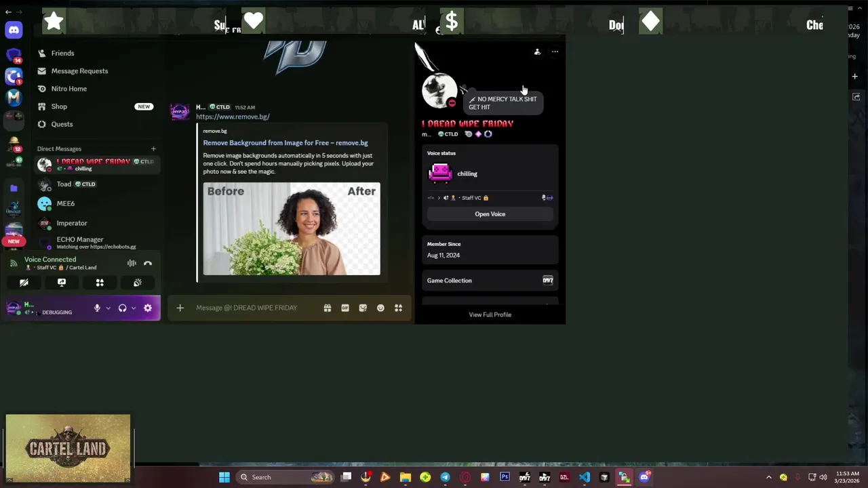The height and width of the screenshot is (488, 868).
Task: Share your screen button
Action: (x=62, y=283)
